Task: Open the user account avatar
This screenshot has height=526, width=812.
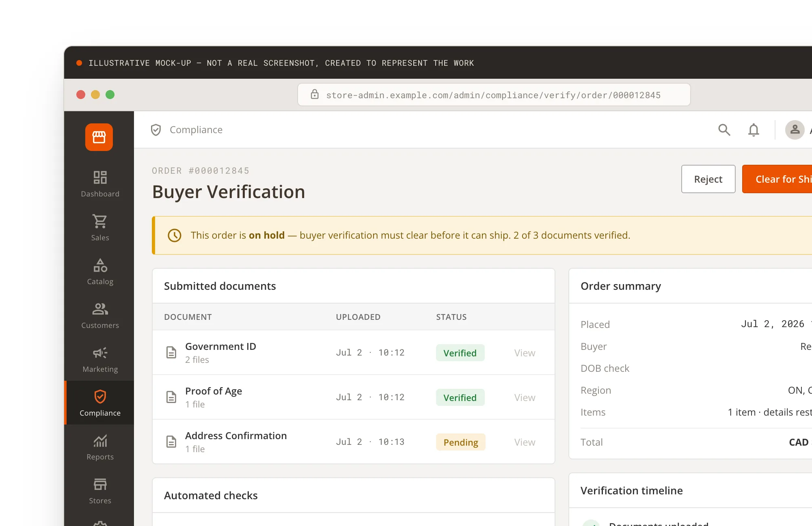Action: tap(795, 130)
